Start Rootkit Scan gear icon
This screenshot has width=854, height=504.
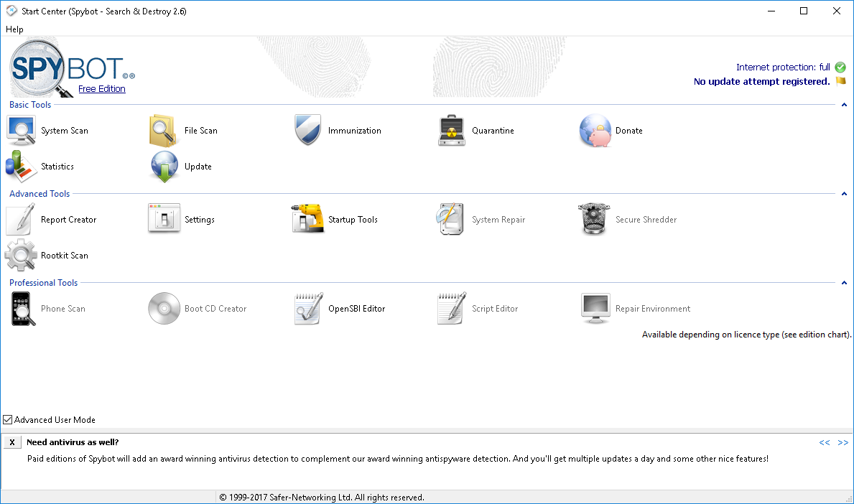(21, 255)
